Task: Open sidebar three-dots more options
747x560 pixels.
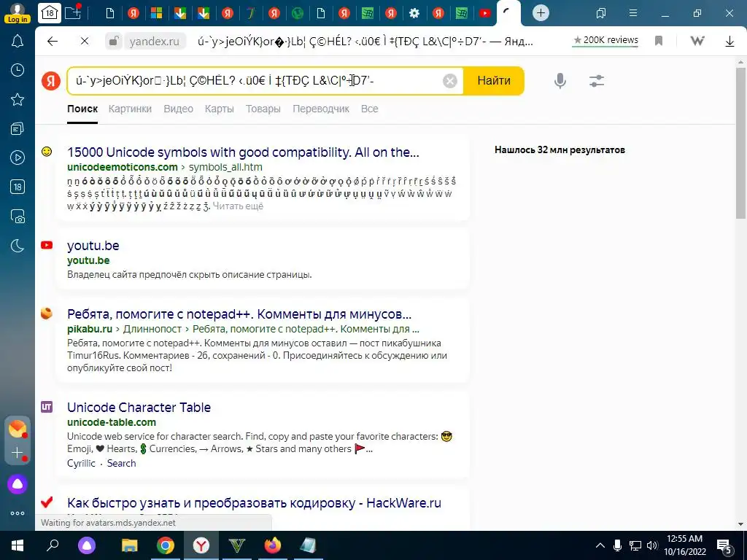Action: 18,513
